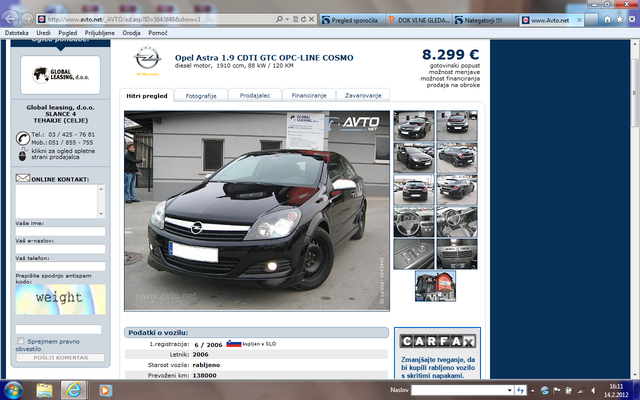
Task: Click the large main car photo
Action: click(257, 211)
